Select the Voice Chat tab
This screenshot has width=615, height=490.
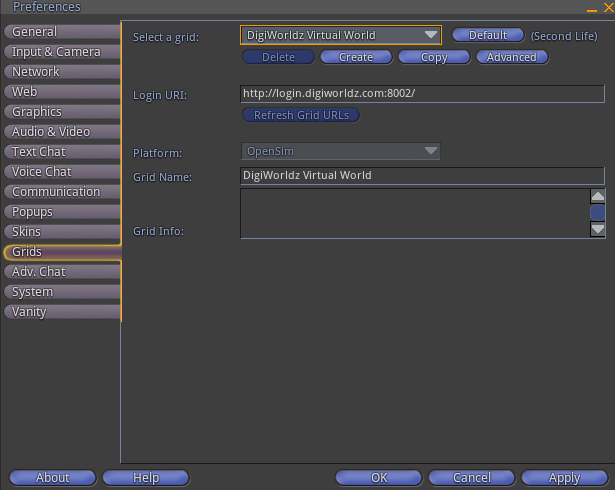pyautogui.click(x=62, y=172)
